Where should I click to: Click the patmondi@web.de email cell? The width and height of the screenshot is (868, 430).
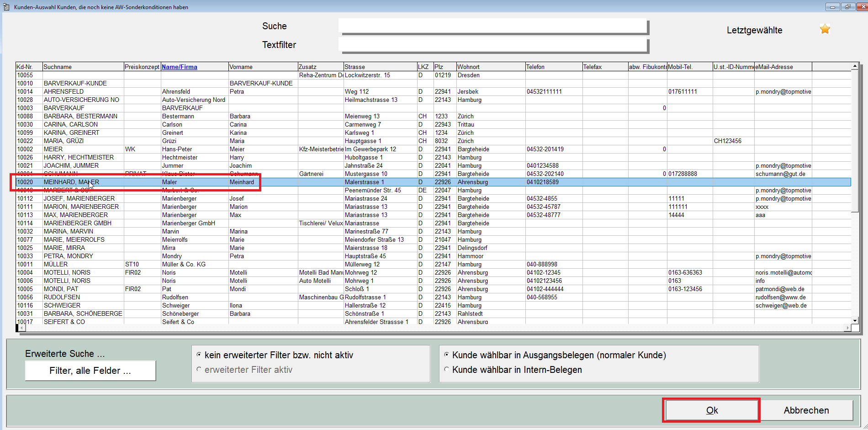(x=783, y=289)
